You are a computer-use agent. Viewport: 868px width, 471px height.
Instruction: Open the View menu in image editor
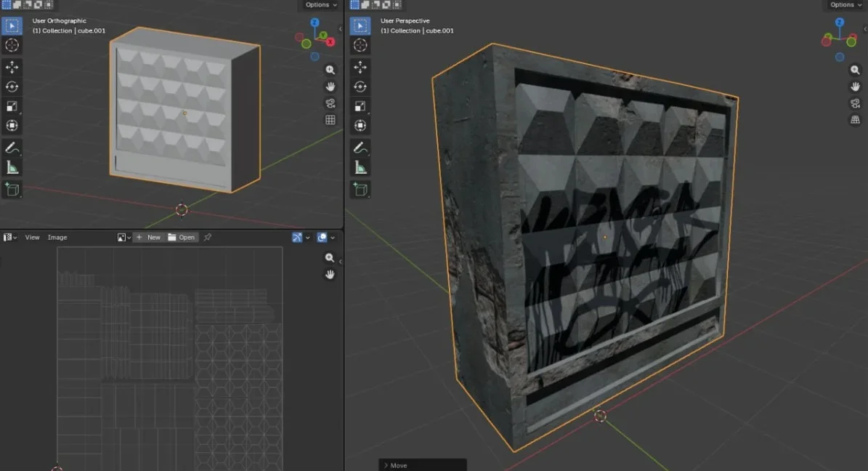pos(33,238)
